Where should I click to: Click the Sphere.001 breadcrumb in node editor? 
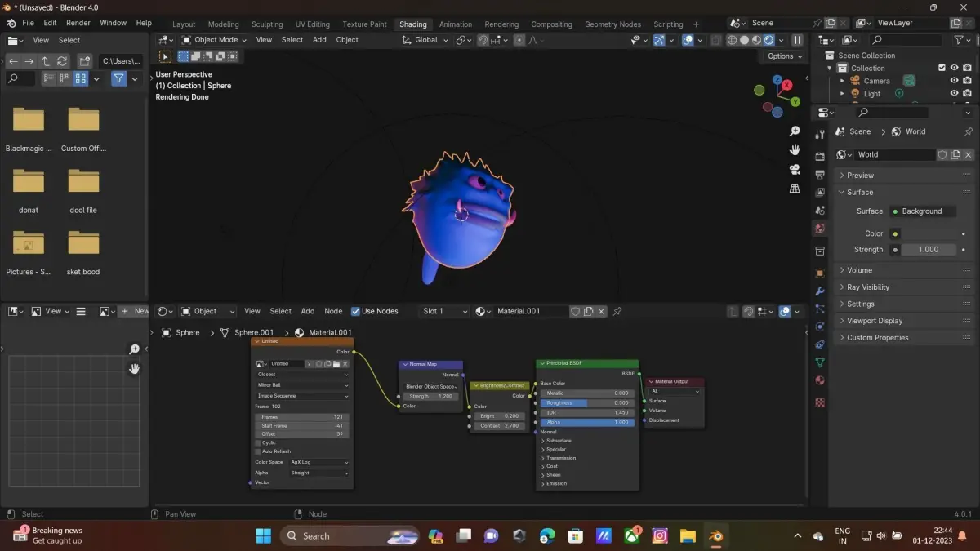click(x=247, y=332)
